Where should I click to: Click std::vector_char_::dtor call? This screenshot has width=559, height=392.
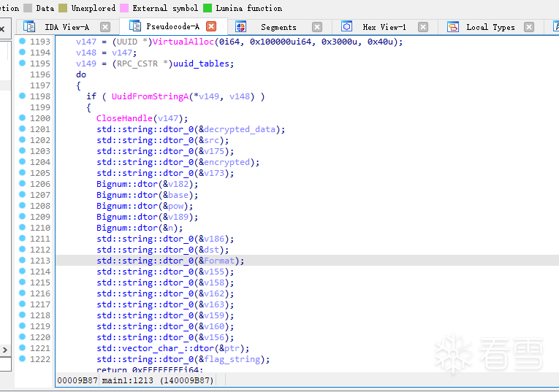155,348
